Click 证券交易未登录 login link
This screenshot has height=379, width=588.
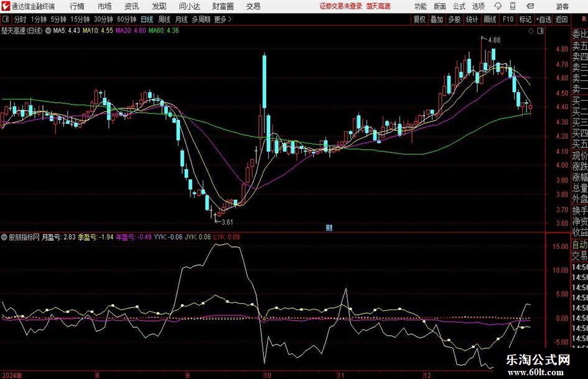pyautogui.click(x=340, y=6)
